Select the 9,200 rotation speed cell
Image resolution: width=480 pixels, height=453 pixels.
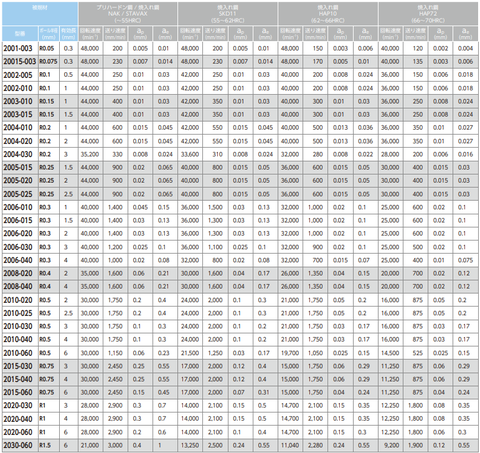(x=391, y=445)
